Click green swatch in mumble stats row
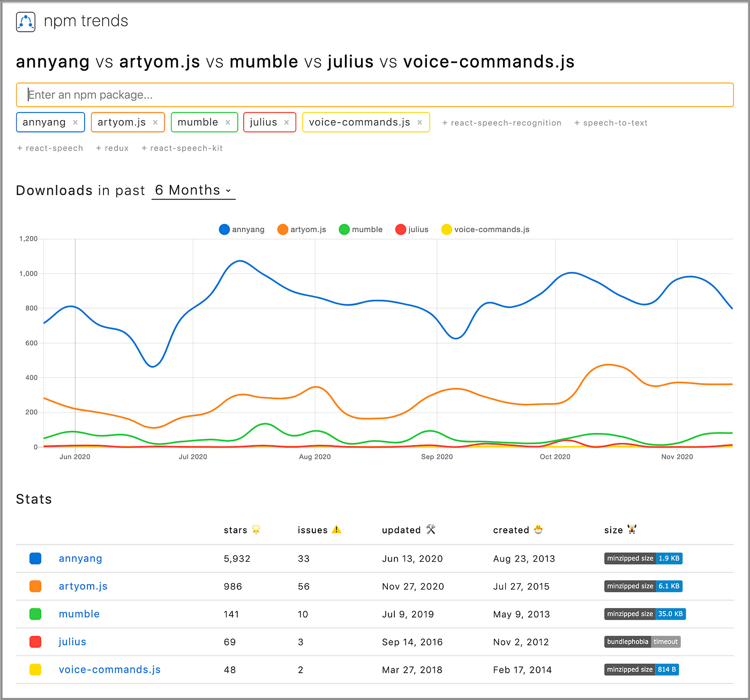This screenshot has height=700, width=750. [x=35, y=614]
